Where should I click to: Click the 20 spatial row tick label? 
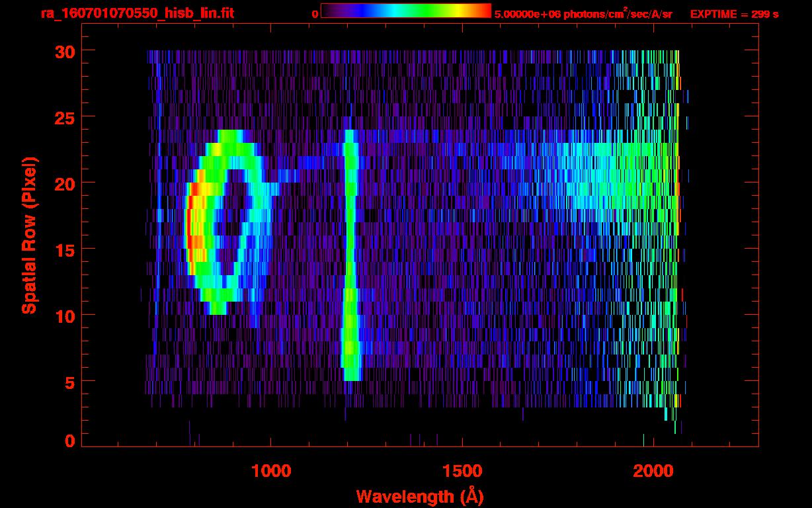click(x=63, y=183)
